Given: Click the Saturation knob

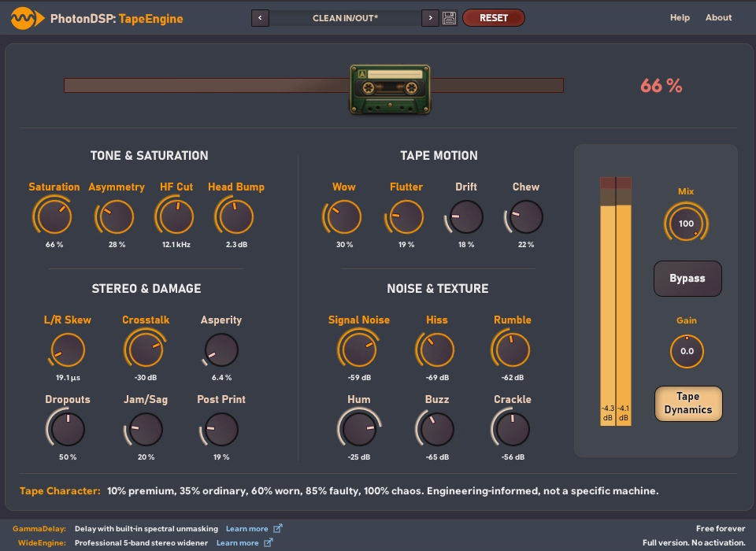Looking at the screenshot, I should click(x=54, y=217).
